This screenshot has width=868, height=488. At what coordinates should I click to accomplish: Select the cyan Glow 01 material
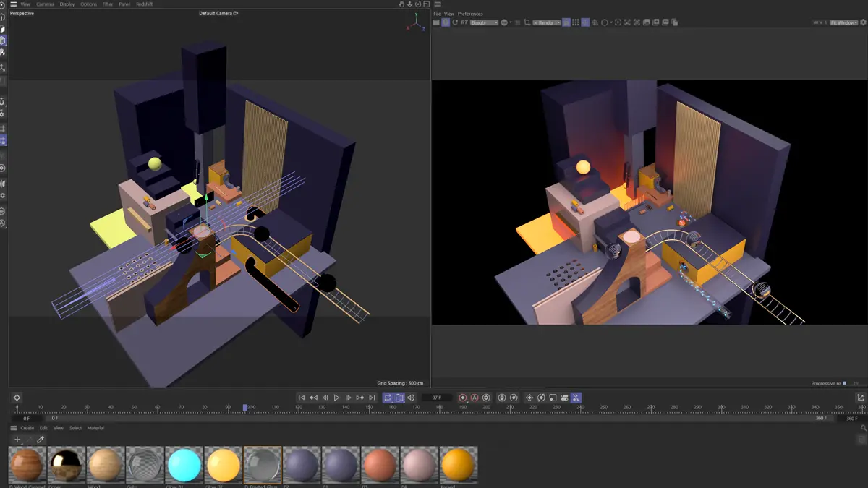pyautogui.click(x=184, y=465)
